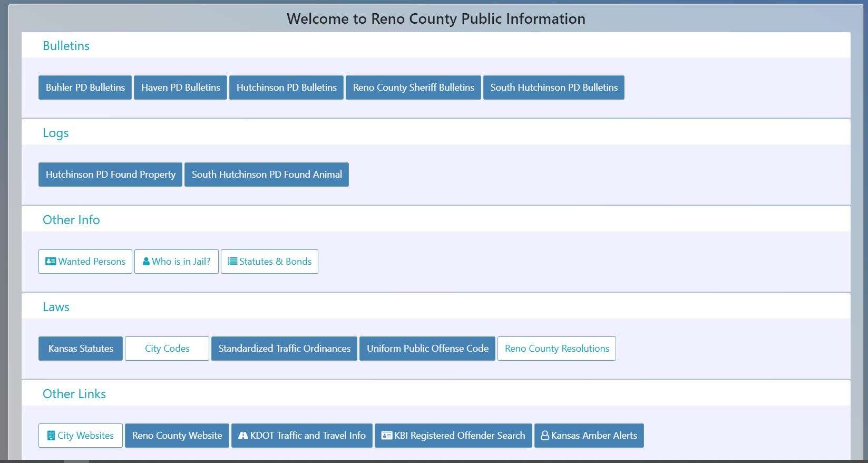Open KDOT Traffic and Travel Info
This screenshot has width=868, height=463.
tap(302, 436)
